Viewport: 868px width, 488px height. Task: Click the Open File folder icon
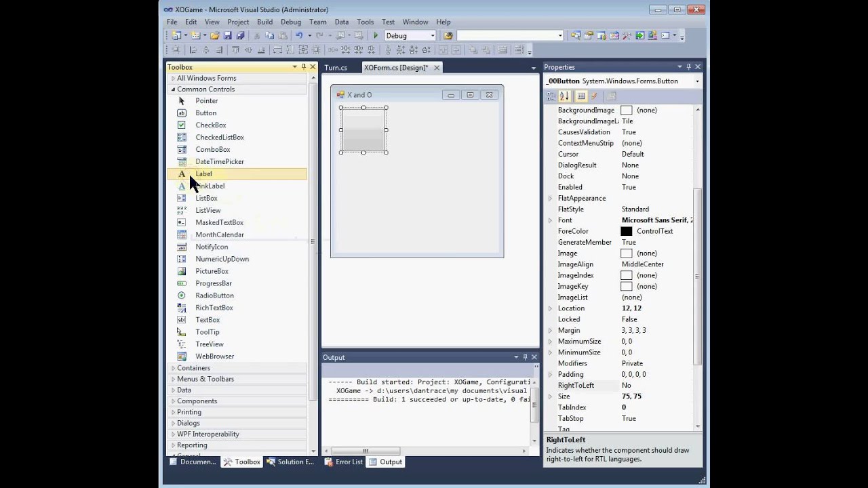point(215,36)
